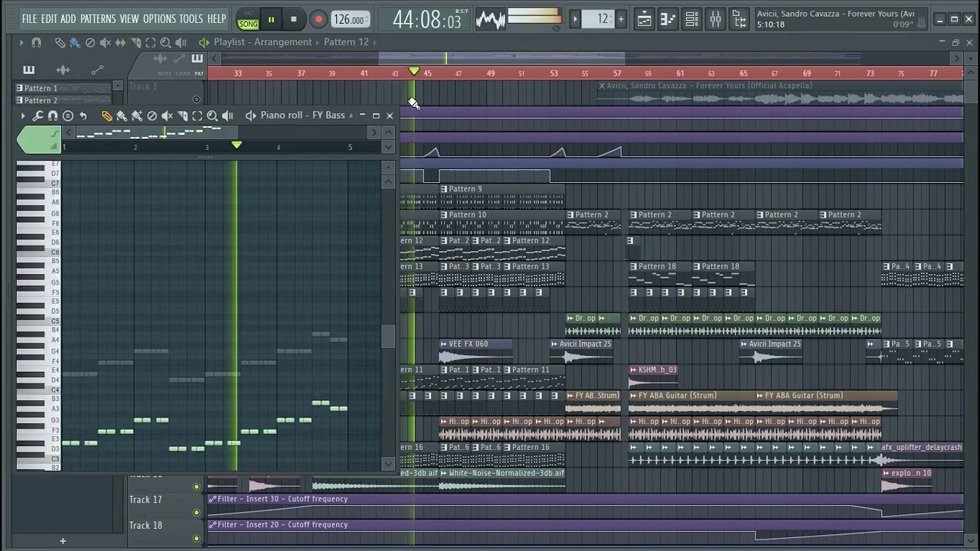This screenshot has height=551, width=980.
Task: Select the draw pencil tool in Playlist toolbar
Action: pyautogui.click(x=60, y=43)
